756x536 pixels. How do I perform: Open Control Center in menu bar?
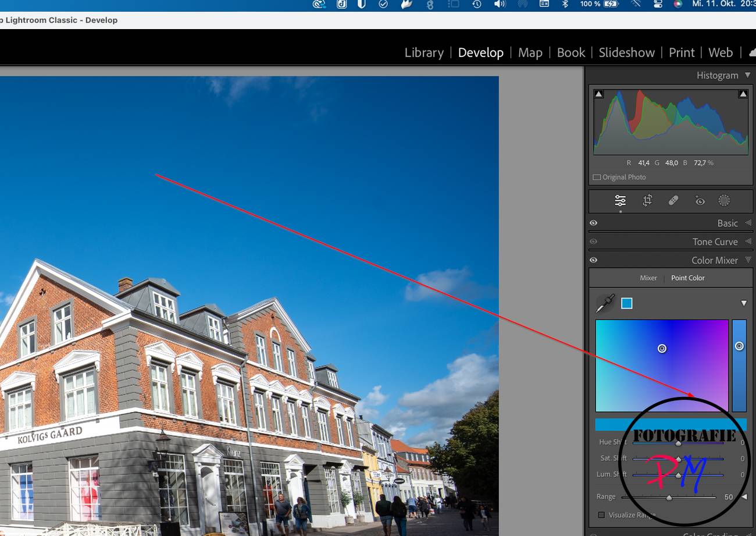(x=658, y=4)
